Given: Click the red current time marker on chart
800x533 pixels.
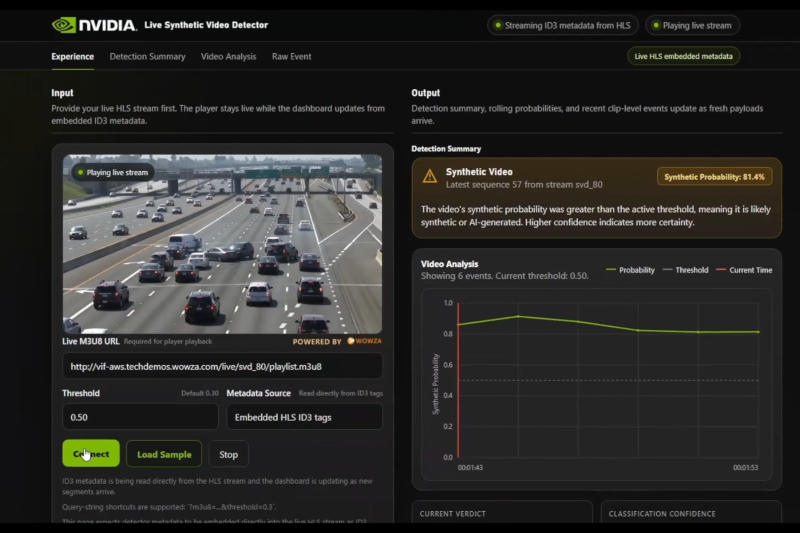Looking at the screenshot, I should pyautogui.click(x=458, y=380).
